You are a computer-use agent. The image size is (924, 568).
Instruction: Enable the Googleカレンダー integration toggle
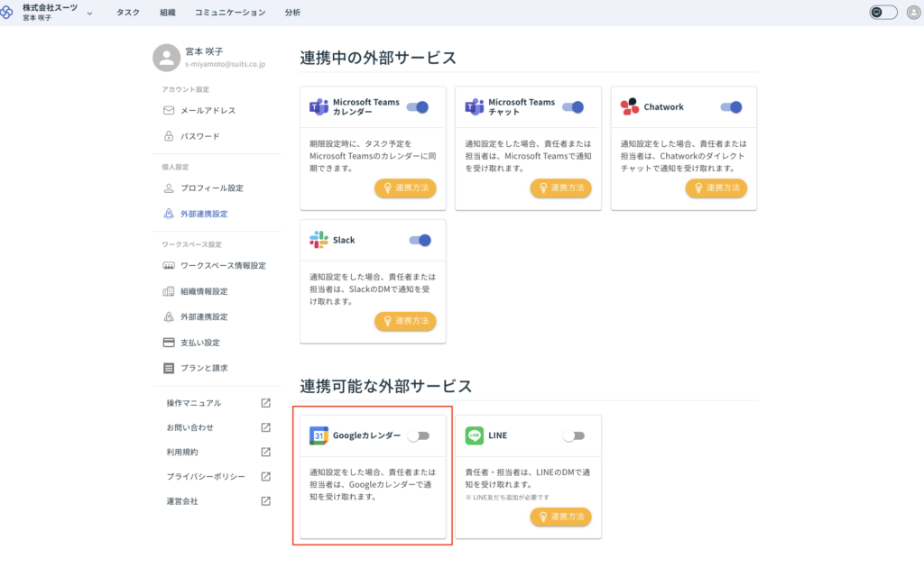click(418, 435)
